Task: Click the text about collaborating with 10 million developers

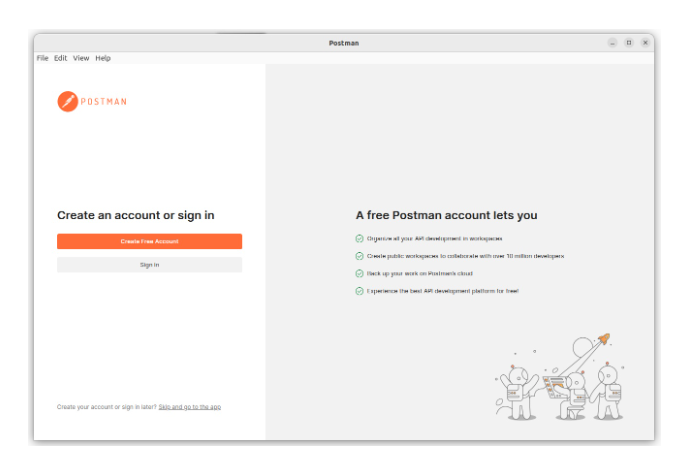Action: [x=466, y=256]
